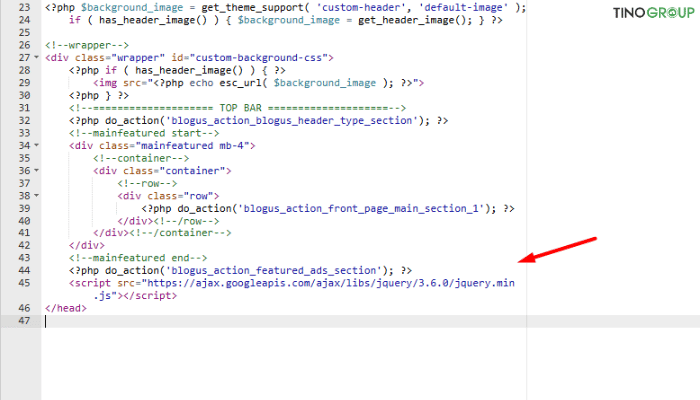Viewport: 700px width, 400px height.
Task: Click the </div><!--/container--> line
Action: click(x=162, y=233)
